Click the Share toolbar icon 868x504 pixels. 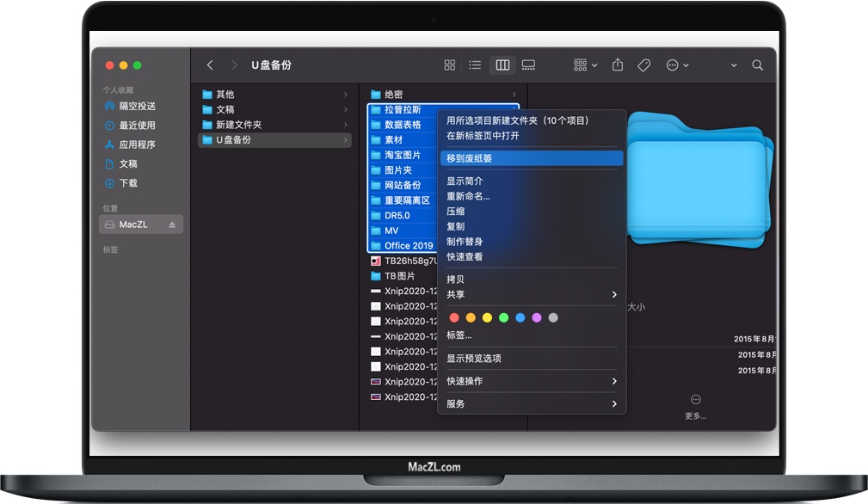[x=618, y=65]
